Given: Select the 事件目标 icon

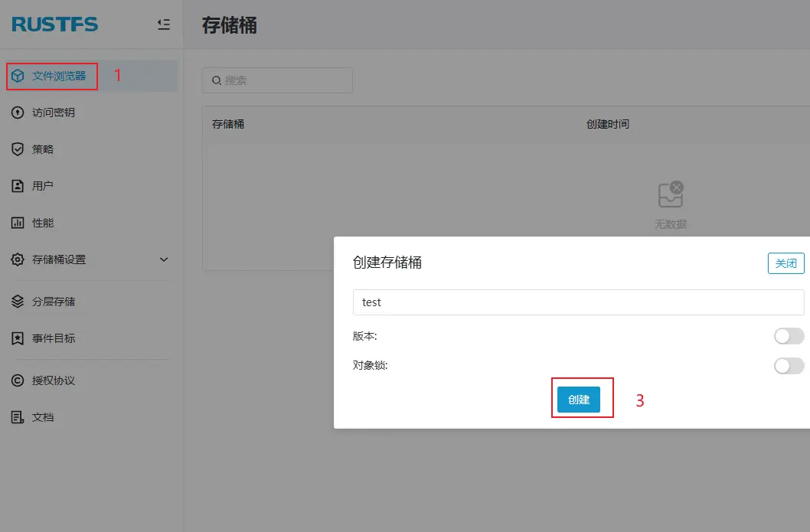Looking at the screenshot, I should 17,338.
